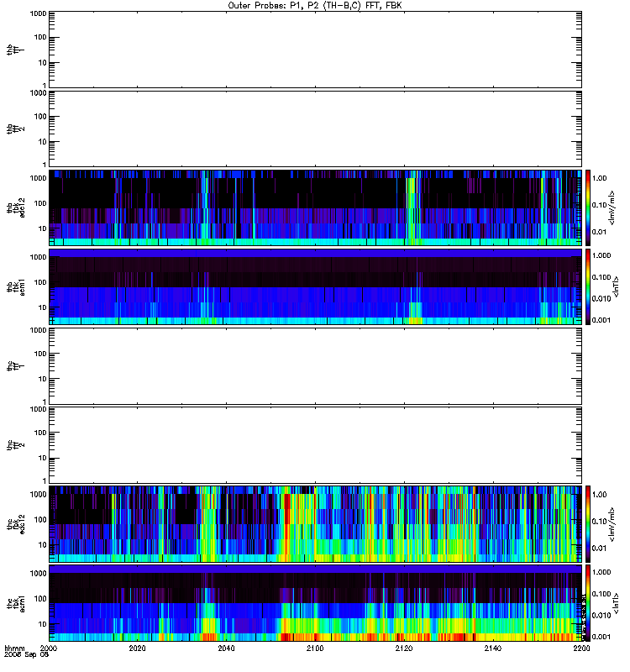Click the "2020" time axis label
The height and width of the screenshot is (672, 630).
[137, 648]
